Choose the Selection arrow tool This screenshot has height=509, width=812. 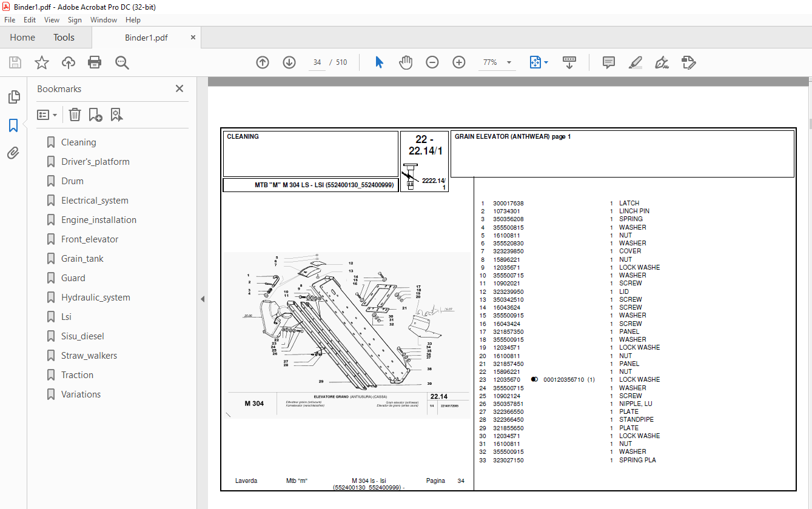tap(380, 62)
